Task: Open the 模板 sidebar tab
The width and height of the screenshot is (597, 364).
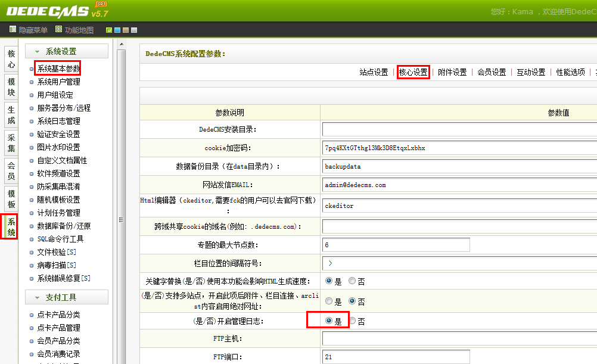Action: click(x=11, y=199)
